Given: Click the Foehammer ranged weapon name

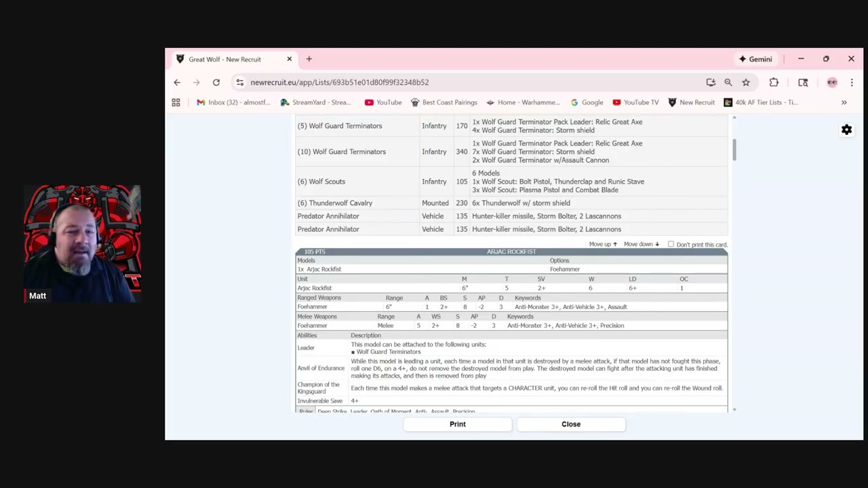Looking at the screenshot, I should coord(312,306).
